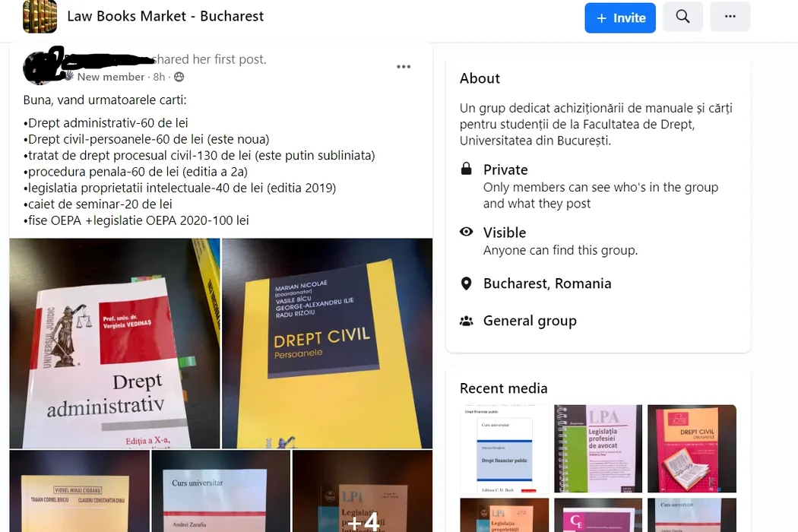This screenshot has width=798, height=532.
Task: Open the Drept administrativ book photo
Action: [115, 343]
